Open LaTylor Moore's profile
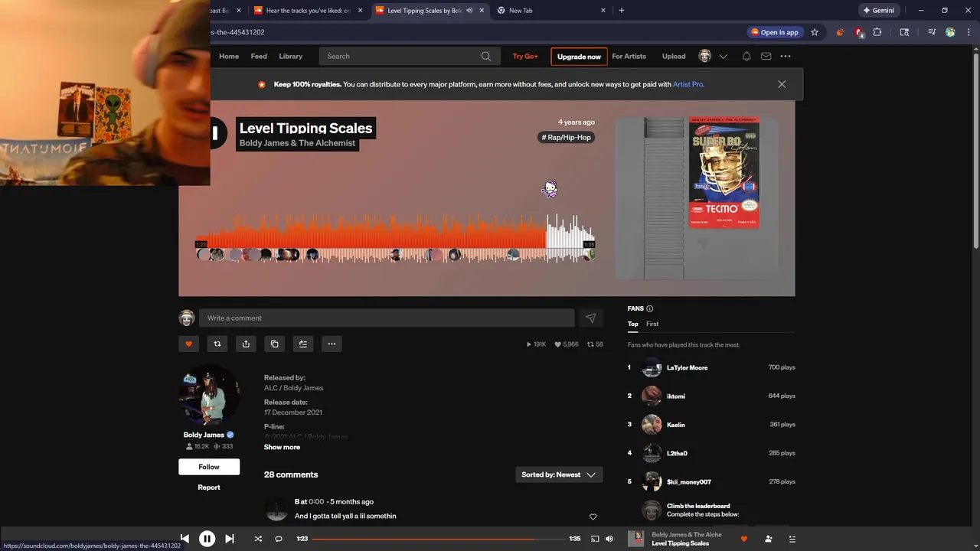Image resolution: width=980 pixels, height=551 pixels. coord(687,367)
